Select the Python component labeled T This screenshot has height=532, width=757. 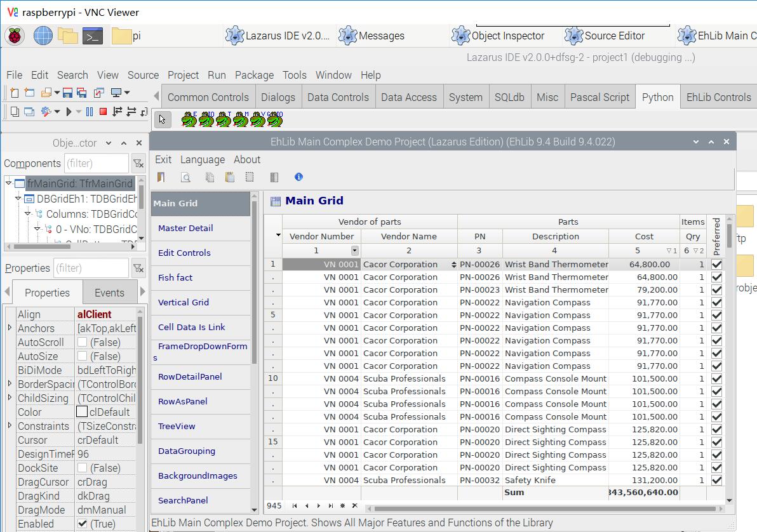click(x=224, y=119)
